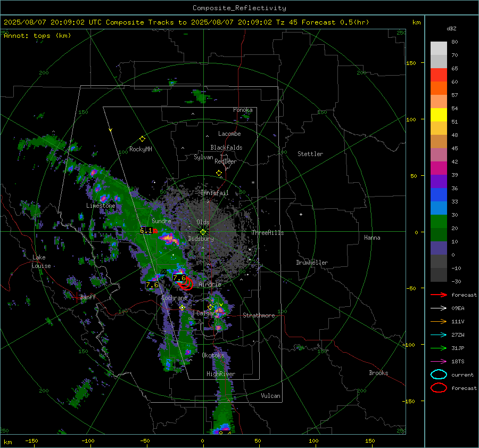The image size is (479, 448).
Task: Click the red forecast ellipses west of Airdrie
Action: click(185, 283)
